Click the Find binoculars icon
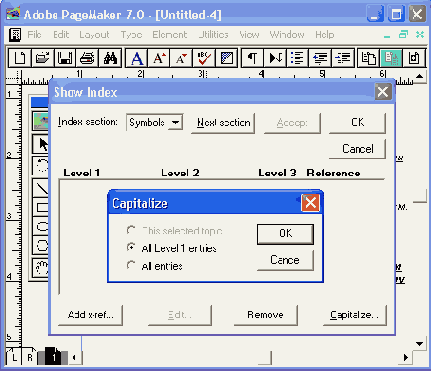Screen dimensions: 431x371 coord(110,58)
